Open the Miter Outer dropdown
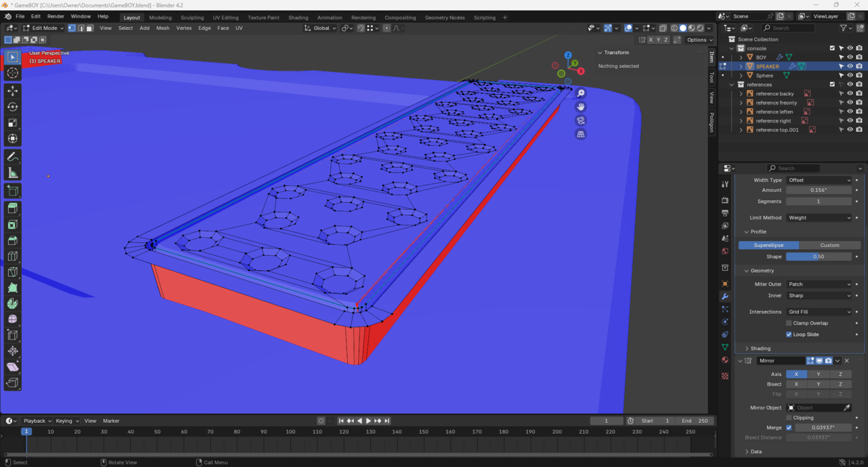This screenshot has width=868, height=467. point(818,284)
